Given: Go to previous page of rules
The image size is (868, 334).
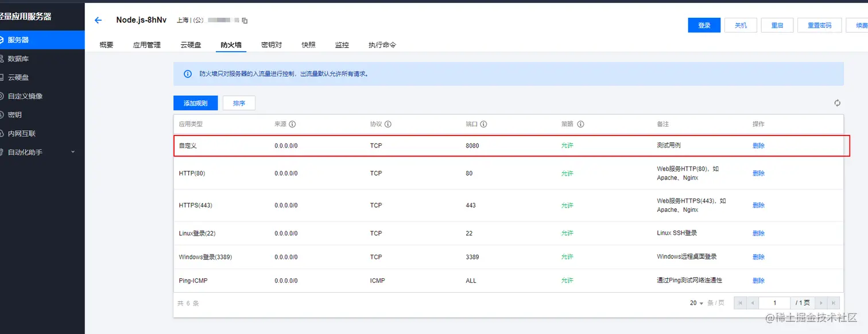Looking at the screenshot, I should click(x=752, y=303).
